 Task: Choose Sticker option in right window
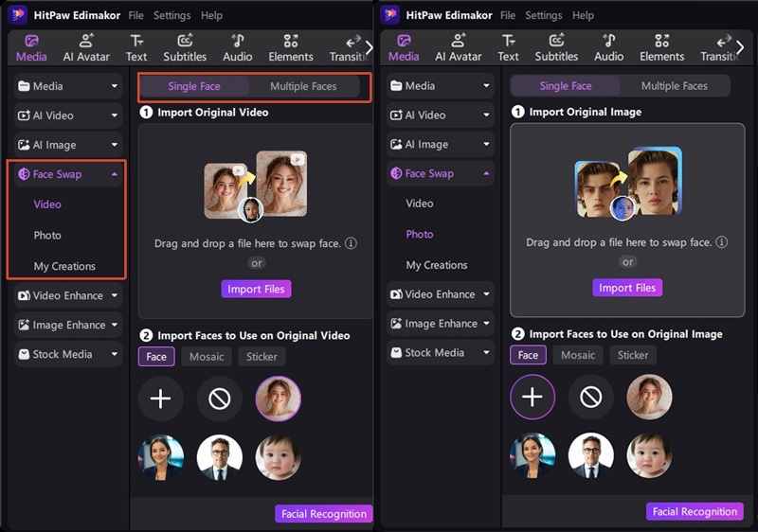633,355
